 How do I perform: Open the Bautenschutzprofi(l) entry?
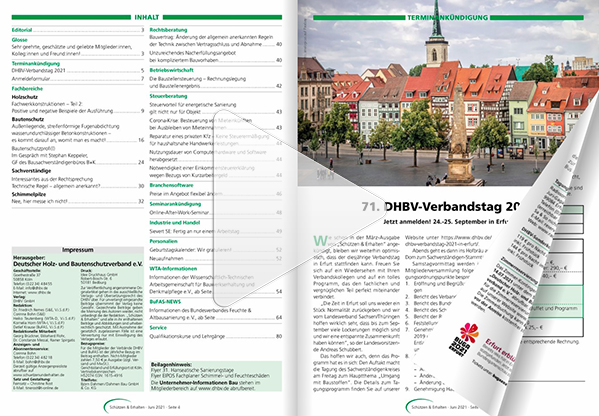78,155
